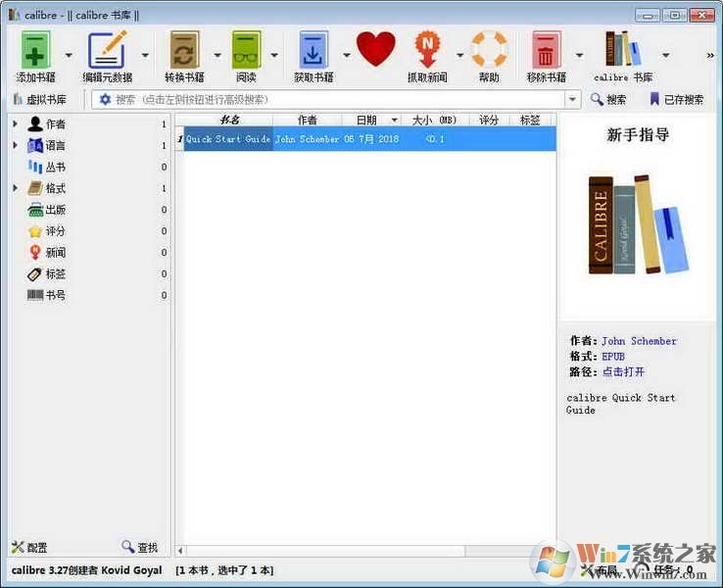Screen dimensions: 723x588
Task: Click path link 点击打开
Action: tap(623, 371)
